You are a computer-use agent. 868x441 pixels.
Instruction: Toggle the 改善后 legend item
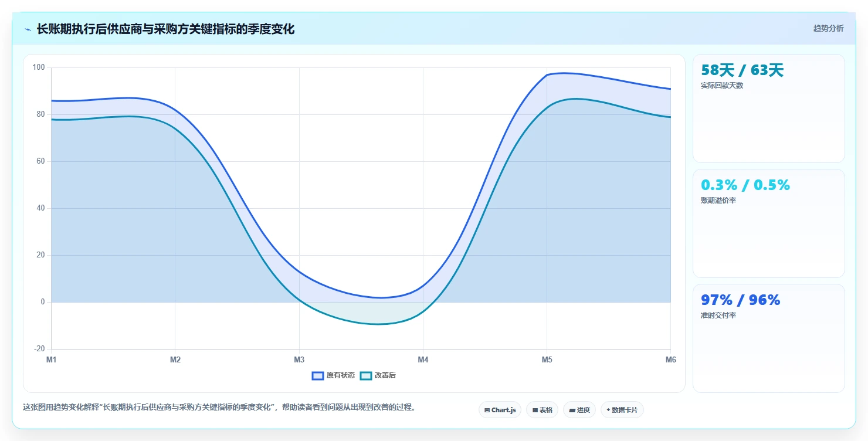point(378,375)
